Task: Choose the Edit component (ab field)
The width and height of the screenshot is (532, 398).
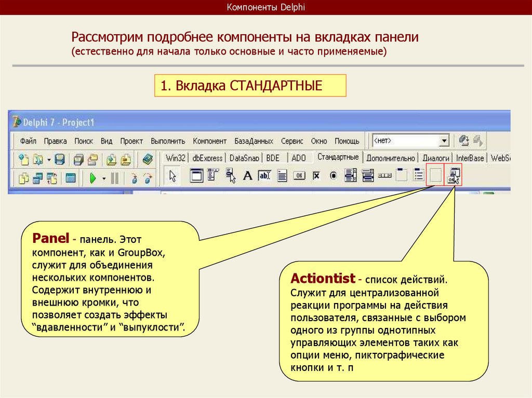Action: (264, 175)
